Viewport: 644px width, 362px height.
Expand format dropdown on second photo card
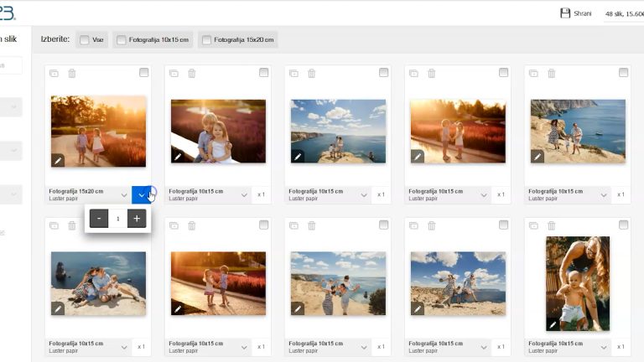pos(244,195)
